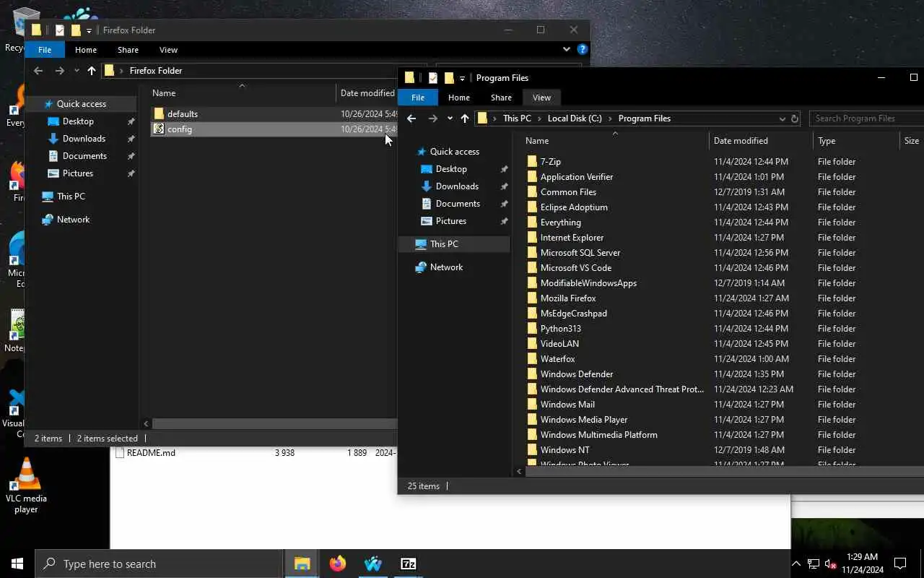Viewport: 924px width, 578px height.
Task: Open Help in the Firefox Folder window
Action: (583, 49)
